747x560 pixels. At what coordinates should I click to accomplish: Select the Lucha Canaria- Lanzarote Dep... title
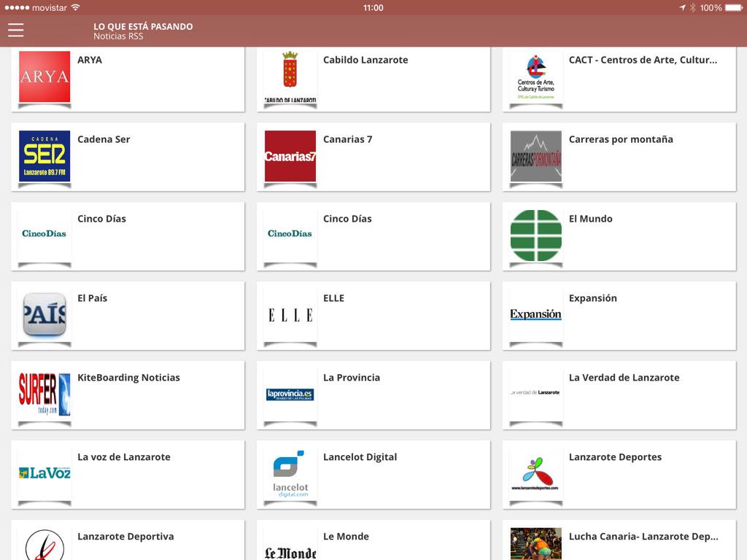643,537
